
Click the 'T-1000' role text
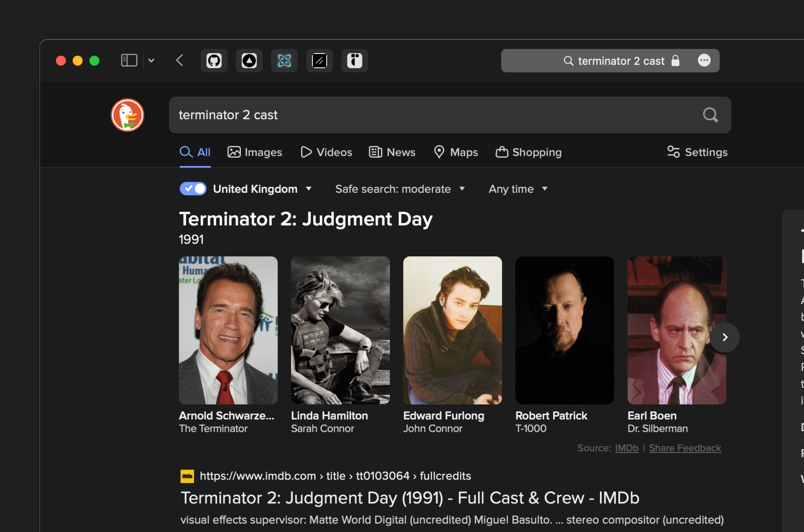pyautogui.click(x=531, y=429)
